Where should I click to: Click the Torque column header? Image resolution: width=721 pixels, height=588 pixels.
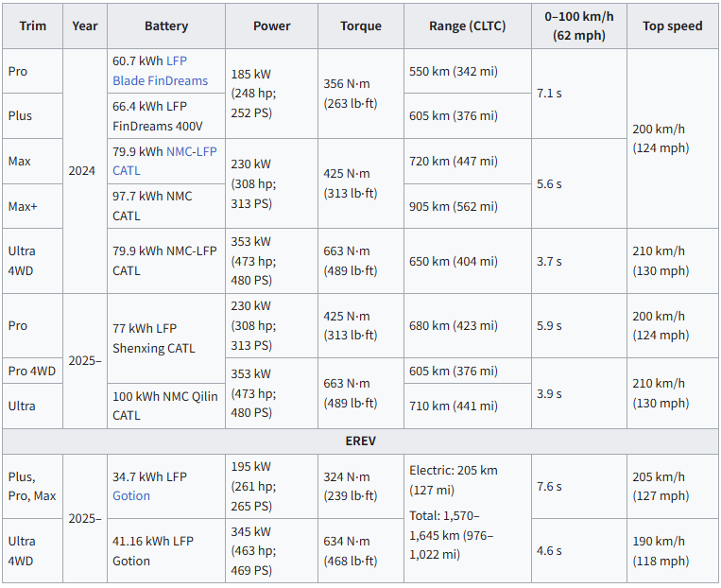point(361,26)
